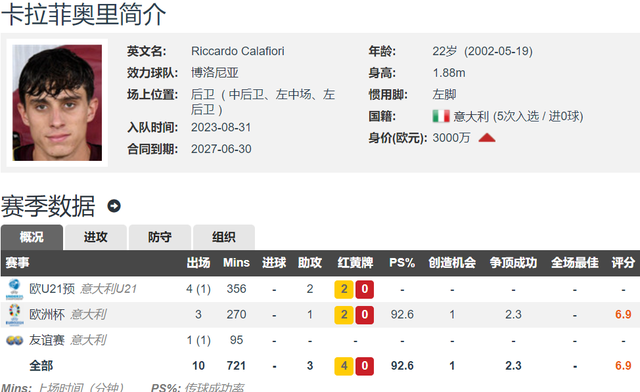Open the 意大利 team link in 欧洲杯 row

88,314
